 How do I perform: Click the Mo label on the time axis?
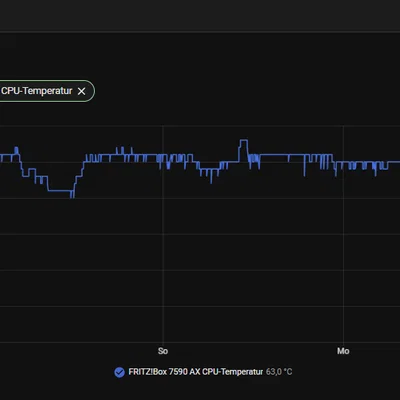tap(343, 351)
